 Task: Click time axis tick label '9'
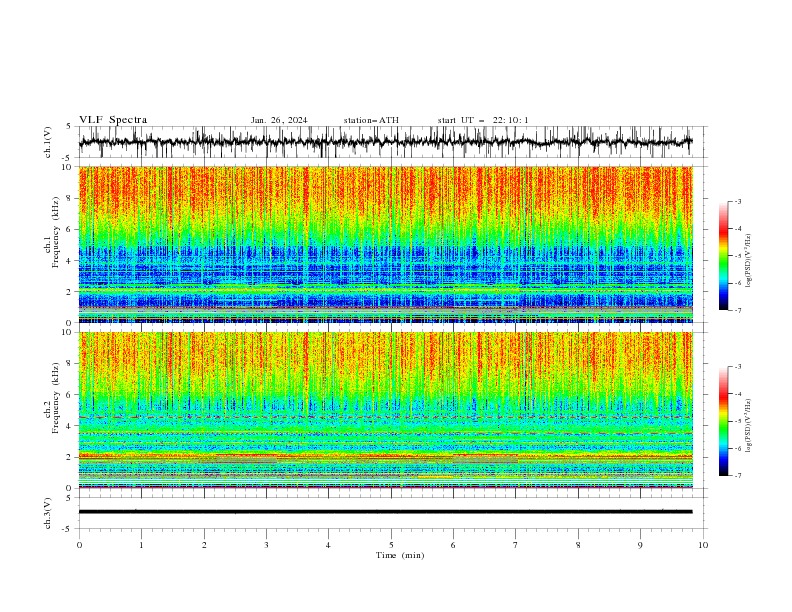tap(640, 545)
